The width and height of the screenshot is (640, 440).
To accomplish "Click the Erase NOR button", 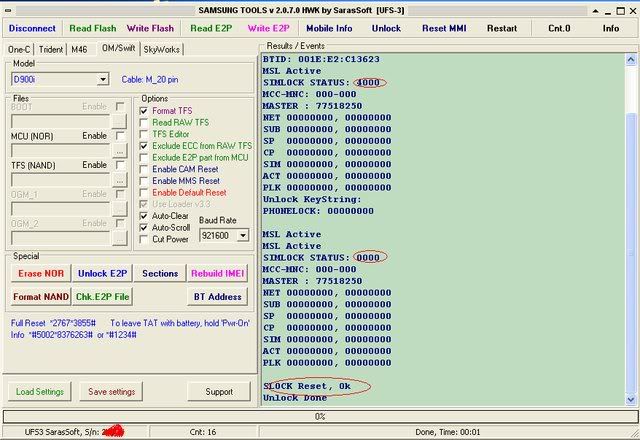I will tap(41, 273).
